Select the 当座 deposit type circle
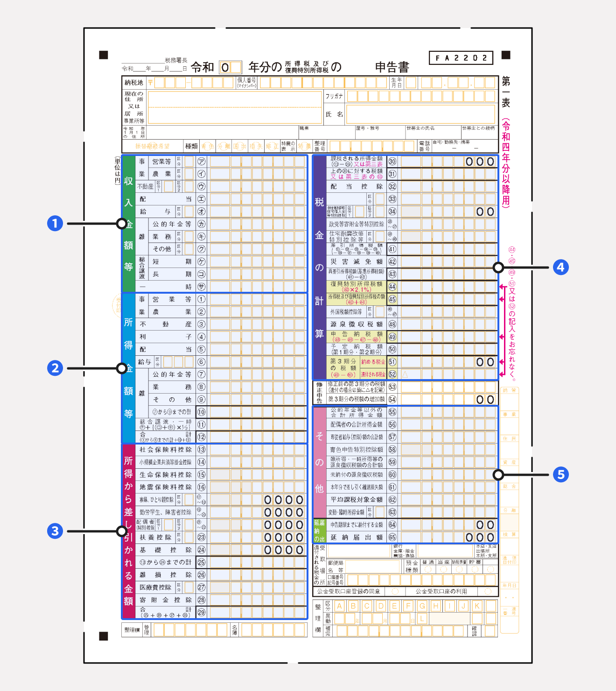 point(443,570)
